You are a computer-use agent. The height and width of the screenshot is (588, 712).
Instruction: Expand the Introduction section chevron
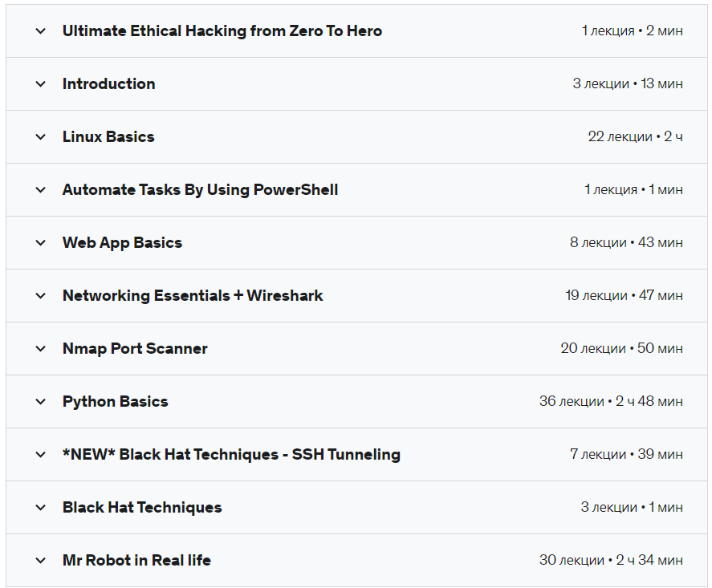pyautogui.click(x=41, y=84)
